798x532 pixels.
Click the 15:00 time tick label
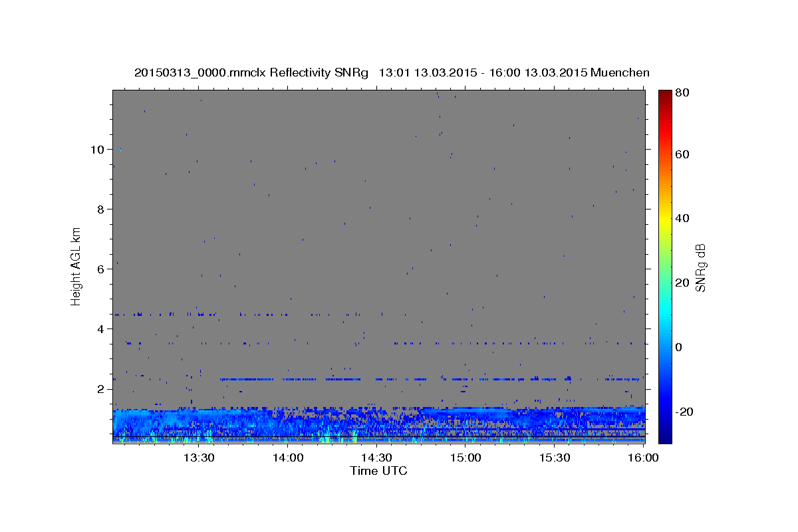[465, 458]
